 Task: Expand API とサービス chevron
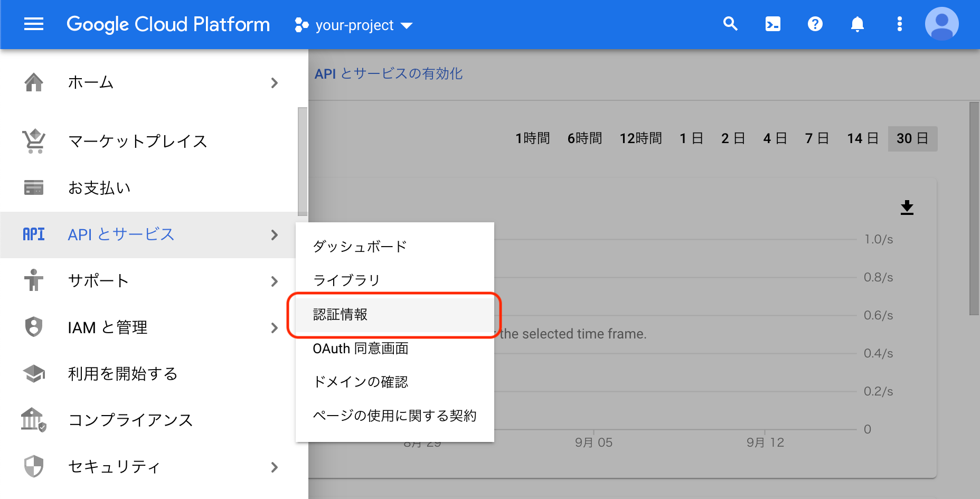pyautogui.click(x=274, y=235)
